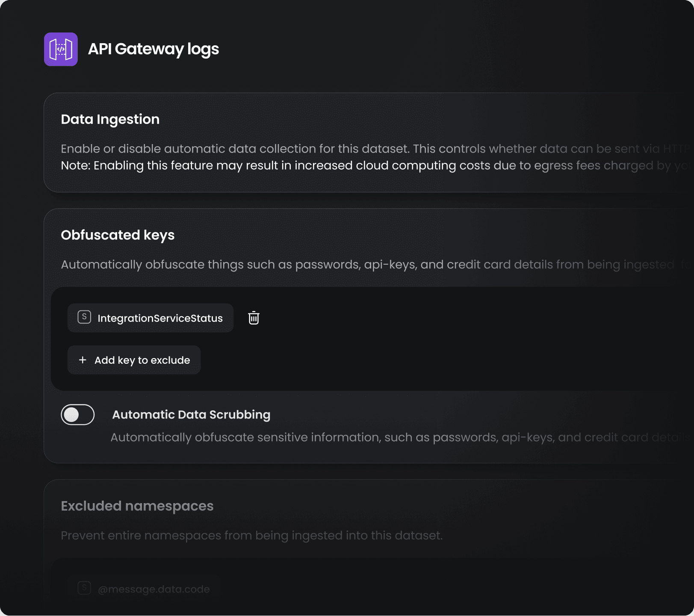The image size is (694, 616).
Task: Click the S type icon beside @message.data.code
Action: pyautogui.click(x=84, y=588)
